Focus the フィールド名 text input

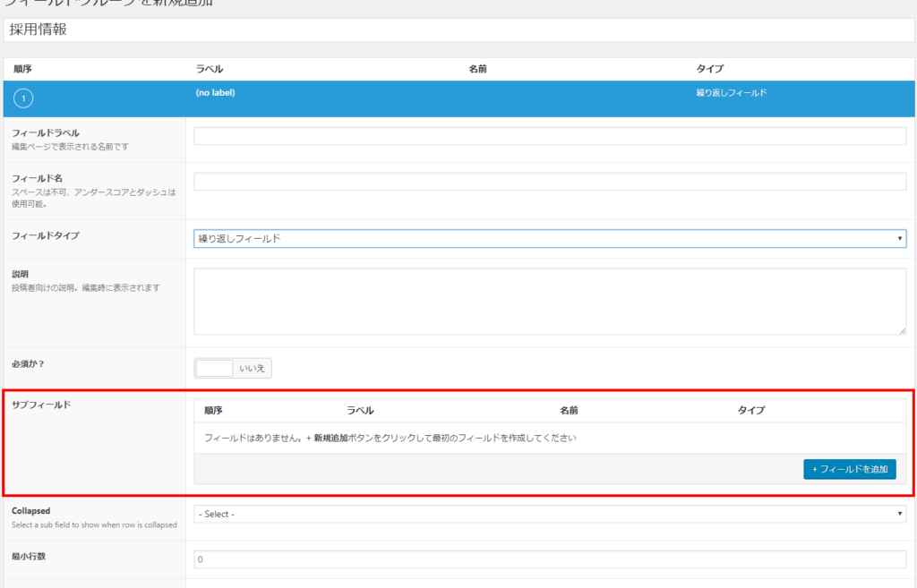(x=550, y=182)
